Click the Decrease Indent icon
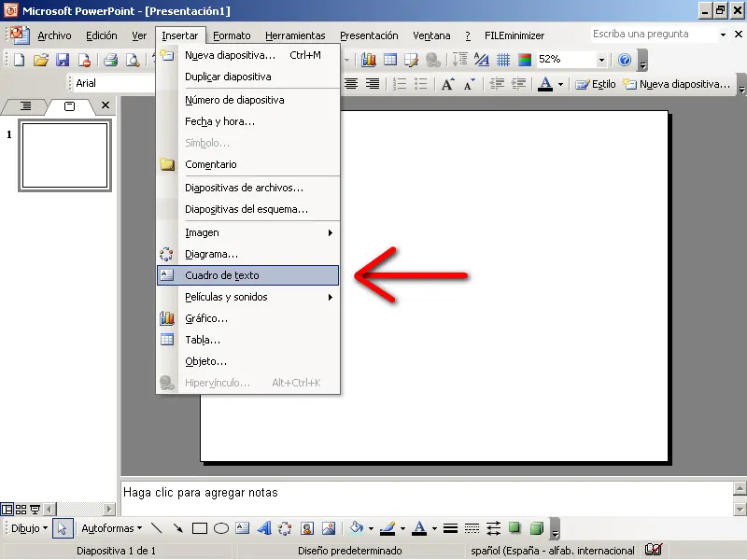Screen dimensions: 747x560 tap(497, 84)
